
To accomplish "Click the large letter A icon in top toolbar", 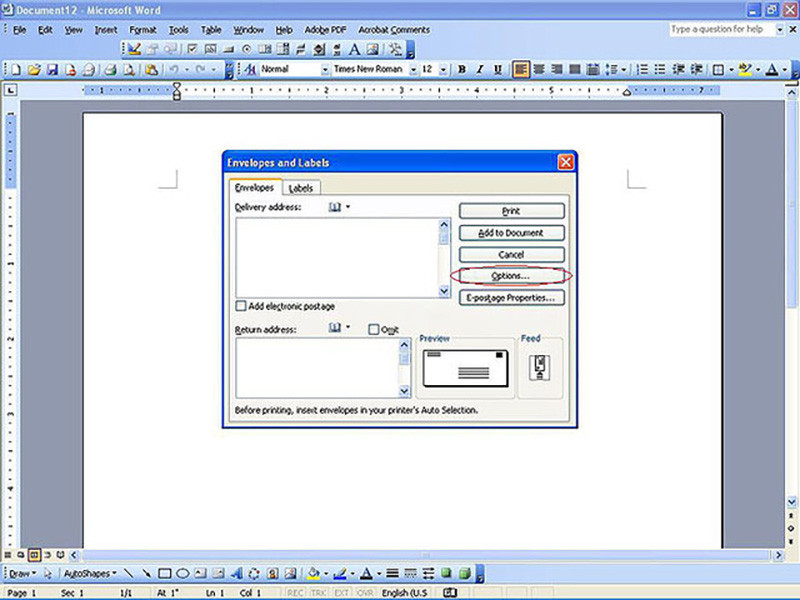I will tap(354, 49).
